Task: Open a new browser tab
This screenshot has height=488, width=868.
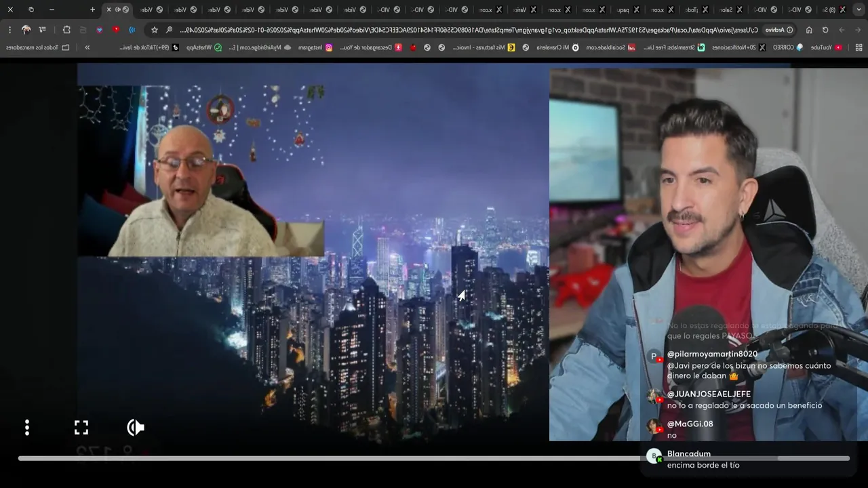Action: (x=93, y=9)
